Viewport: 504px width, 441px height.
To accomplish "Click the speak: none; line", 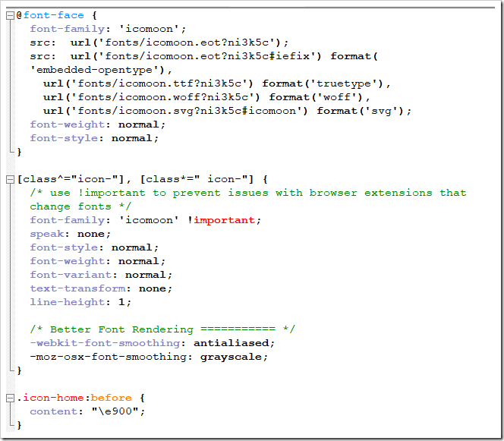I will point(71,234).
